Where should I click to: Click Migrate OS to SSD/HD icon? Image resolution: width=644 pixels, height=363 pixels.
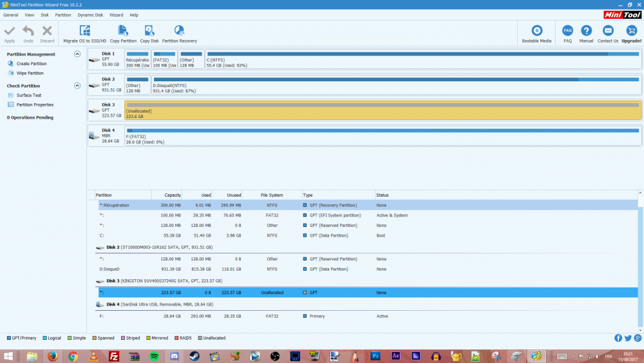pyautogui.click(x=84, y=31)
